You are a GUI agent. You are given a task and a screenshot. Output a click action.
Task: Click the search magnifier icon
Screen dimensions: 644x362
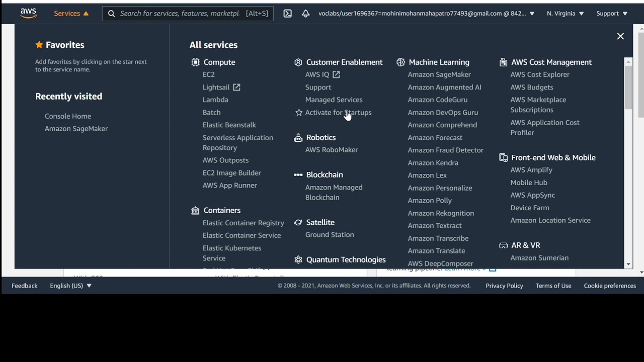pos(111,14)
